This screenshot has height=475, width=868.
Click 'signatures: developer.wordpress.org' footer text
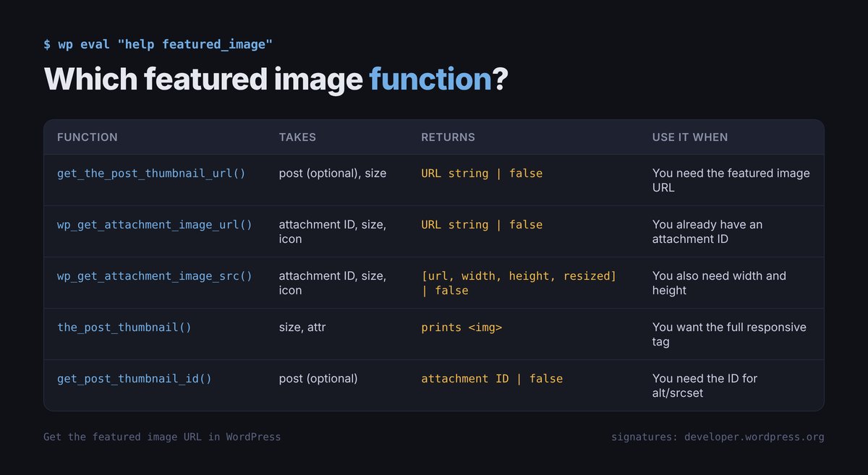pyautogui.click(x=718, y=437)
